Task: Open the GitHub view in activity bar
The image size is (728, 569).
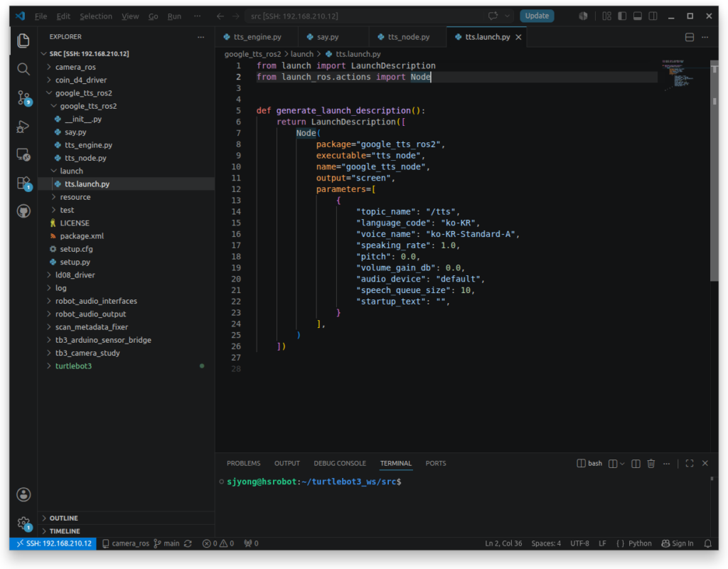Action: point(23,211)
